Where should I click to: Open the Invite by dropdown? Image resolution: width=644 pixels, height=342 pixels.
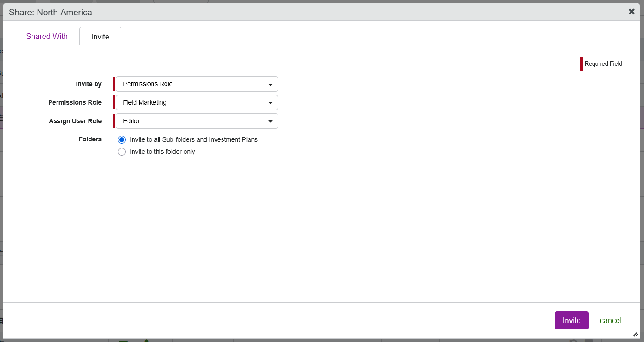click(x=197, y=84)
